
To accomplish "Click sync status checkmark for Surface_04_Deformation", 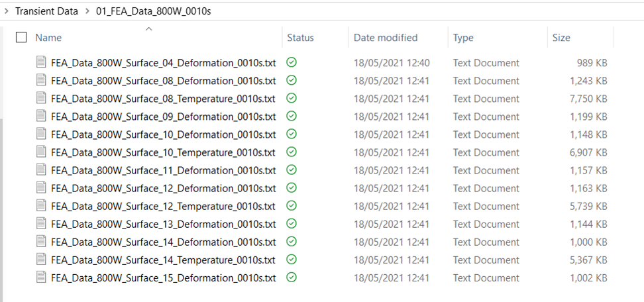I will tap(292, 63).
